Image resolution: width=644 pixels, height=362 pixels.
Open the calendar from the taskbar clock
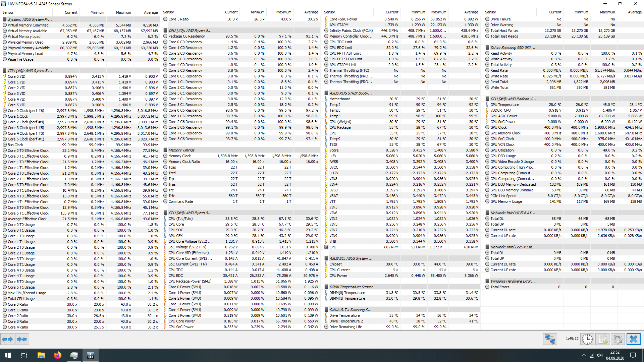click(x=614, y=355)
